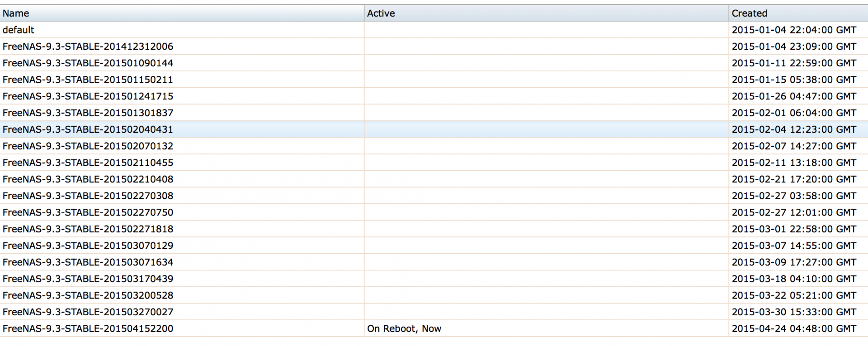Select the 'default' boot environment row
Viewport: 868px width, 346px height.
pos(434,30)
